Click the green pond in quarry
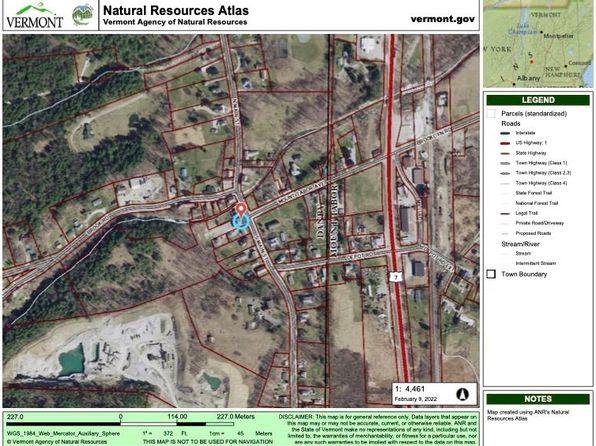The height and width of the screenshot is (446, 596). click(x=71, y=360)
